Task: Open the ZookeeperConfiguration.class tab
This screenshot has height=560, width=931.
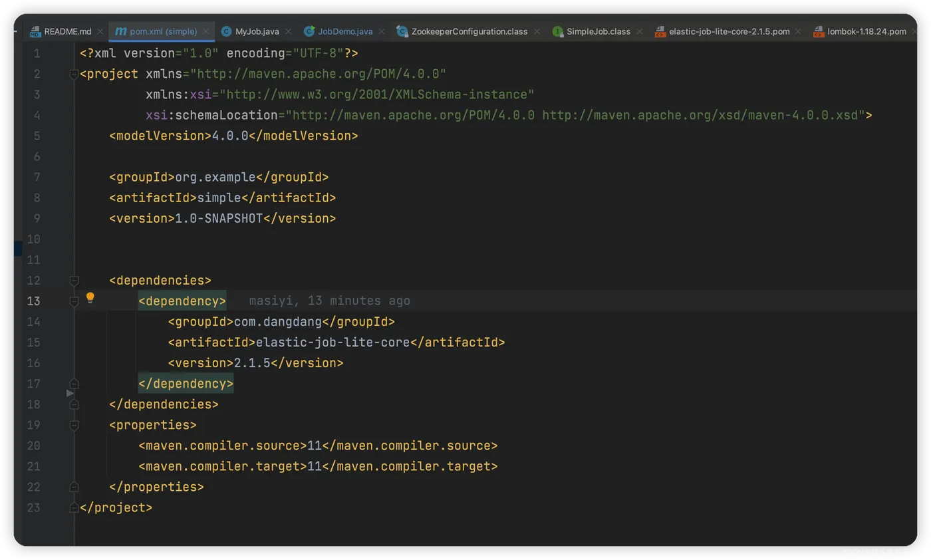Action: click(469, 31)
